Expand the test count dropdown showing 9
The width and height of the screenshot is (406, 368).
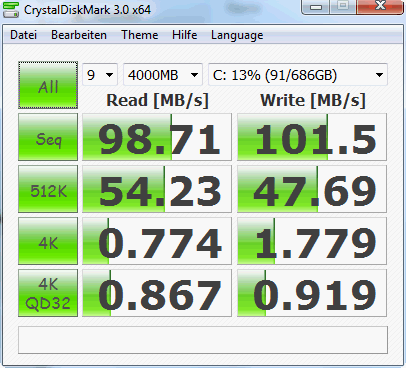tap(100, 75)
